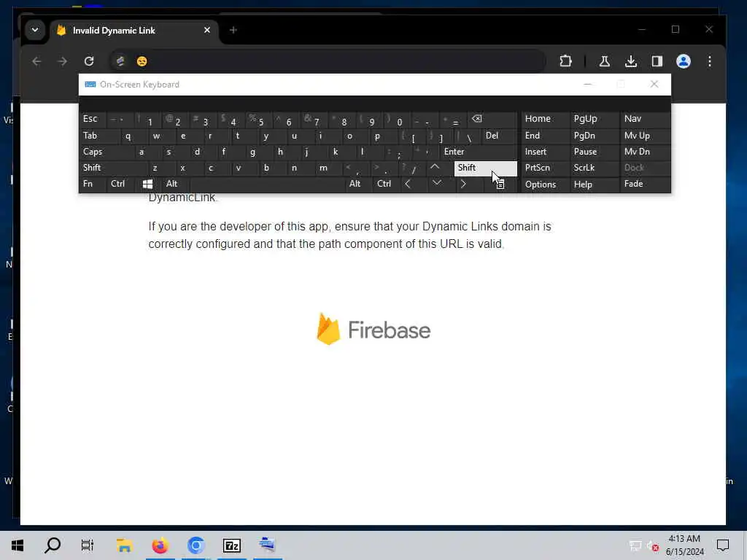Click the Mv Dn key
This screenshot has height=560, width=747.
[x=645, y=152]
